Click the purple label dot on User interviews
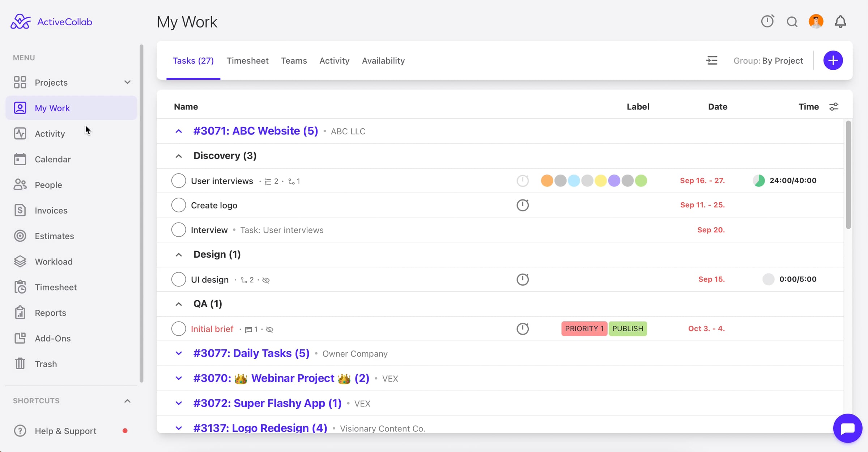Screen dimensions: 868x452 click(614, 181)
